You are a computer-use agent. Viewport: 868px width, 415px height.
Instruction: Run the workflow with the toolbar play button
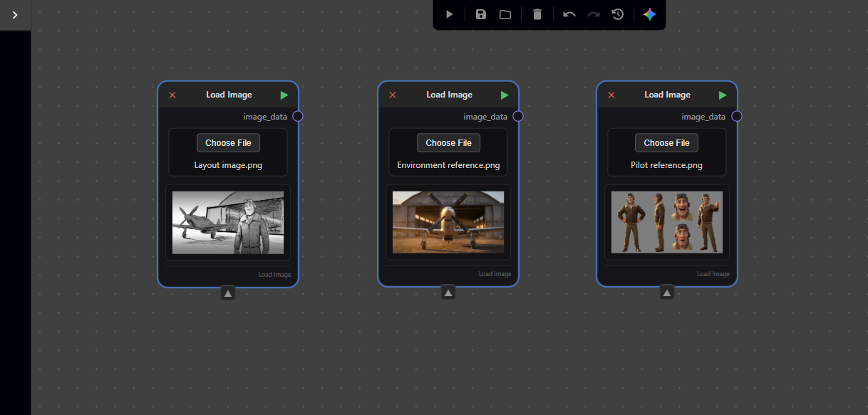click(449, 14)
